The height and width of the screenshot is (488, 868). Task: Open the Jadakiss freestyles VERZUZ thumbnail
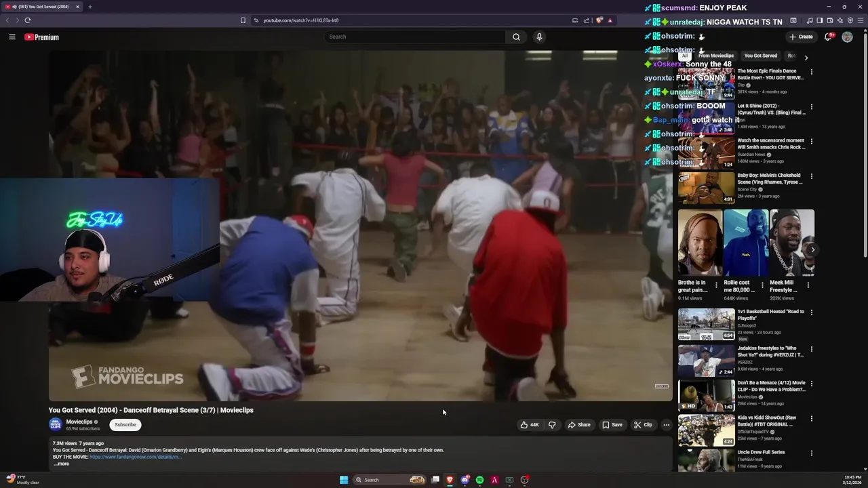[x=706, y=361]
